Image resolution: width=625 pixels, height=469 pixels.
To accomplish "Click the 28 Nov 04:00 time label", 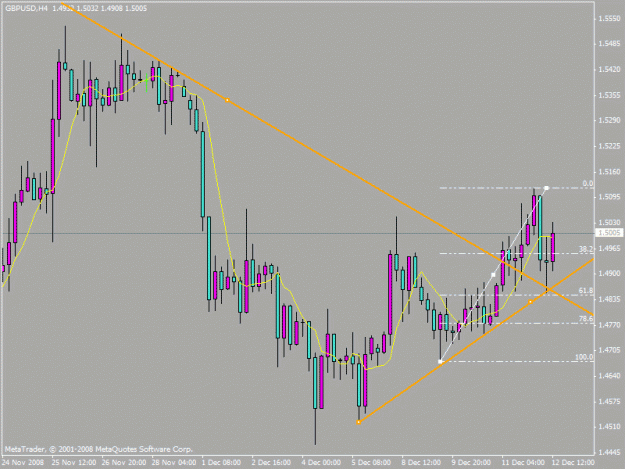I will pos(174,463).
